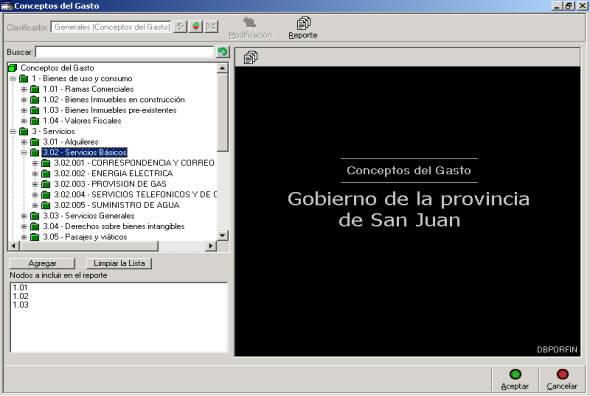Select 3.02.005 - SUMINISTRO DE AGUA item

pos(117,205)
